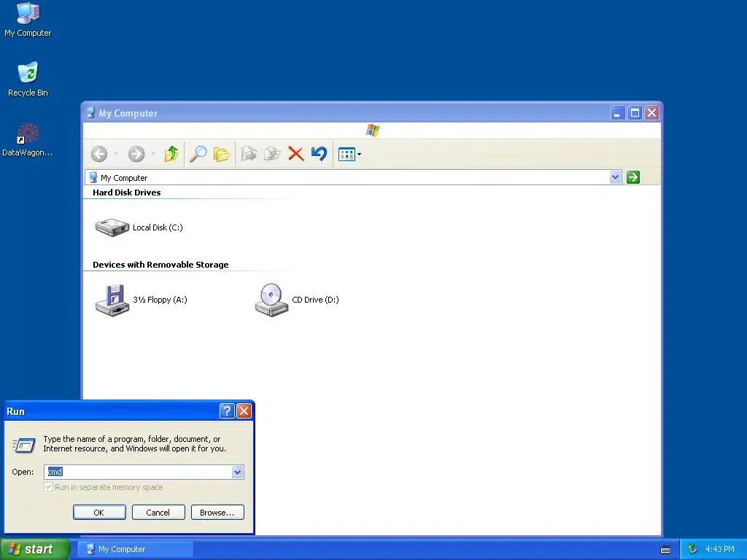
Task: Click the Hard Disk Drives group header
Action: coord(127,192)
